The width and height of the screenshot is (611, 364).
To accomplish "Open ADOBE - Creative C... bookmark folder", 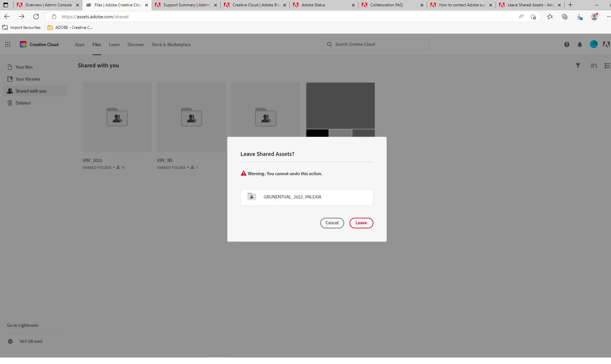I will tap(70, 28).
